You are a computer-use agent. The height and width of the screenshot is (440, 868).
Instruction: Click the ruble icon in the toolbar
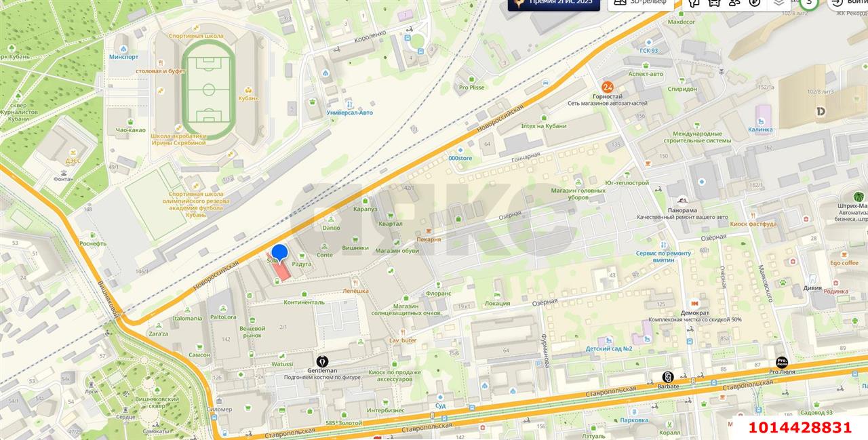click(755, 2)
